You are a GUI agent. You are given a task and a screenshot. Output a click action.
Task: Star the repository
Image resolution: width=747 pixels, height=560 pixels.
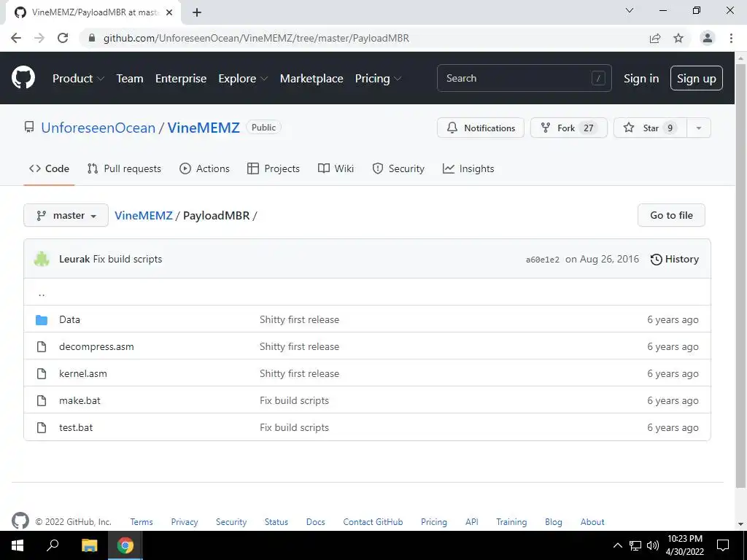(x=650, y=128)
